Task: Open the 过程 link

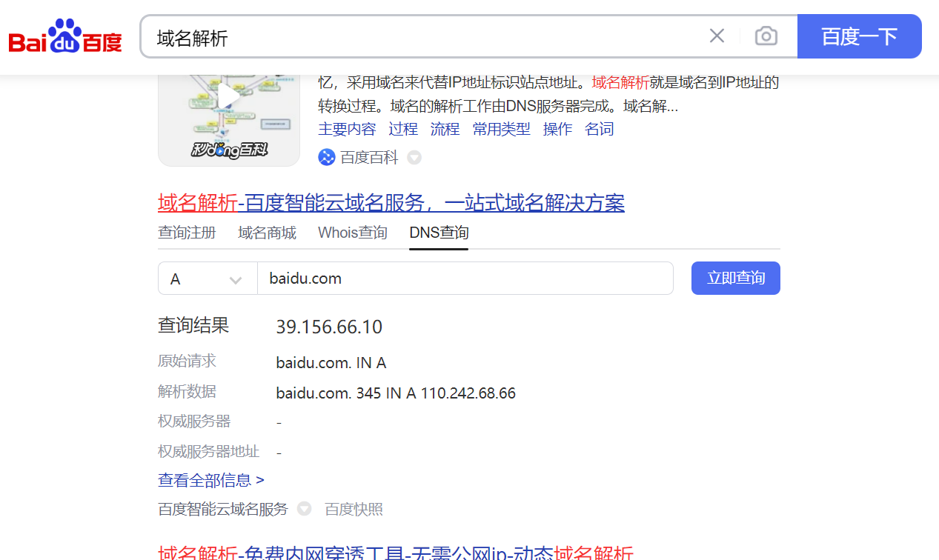Action: (403, 129)
